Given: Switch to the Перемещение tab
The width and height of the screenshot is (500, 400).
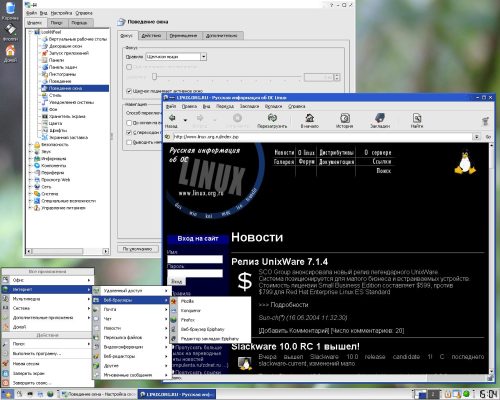Looking at the screenshot, I should (x=183, y=35).
